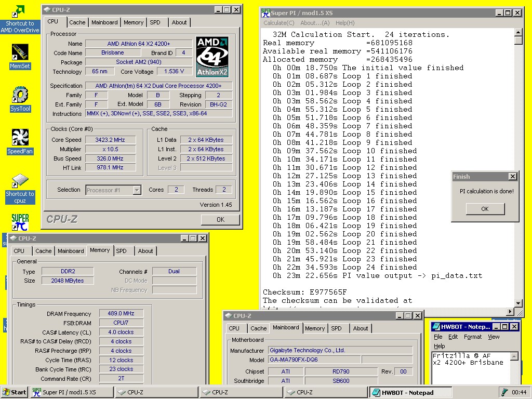Open the Processor #1 selection dropdown
532x399 pixels.
click(x=137, y=190)
